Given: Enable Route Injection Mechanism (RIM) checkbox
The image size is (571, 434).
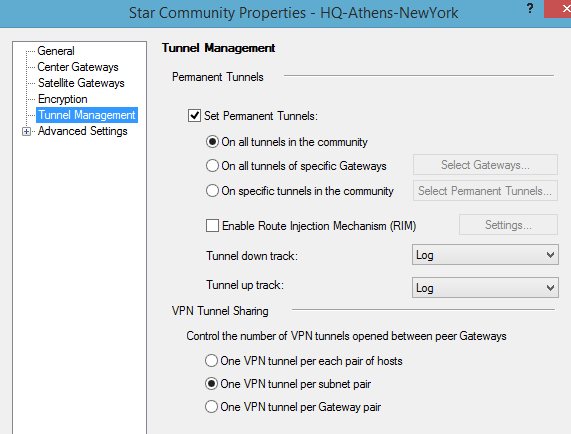Looking at the screenshot, I should point(212,226).
